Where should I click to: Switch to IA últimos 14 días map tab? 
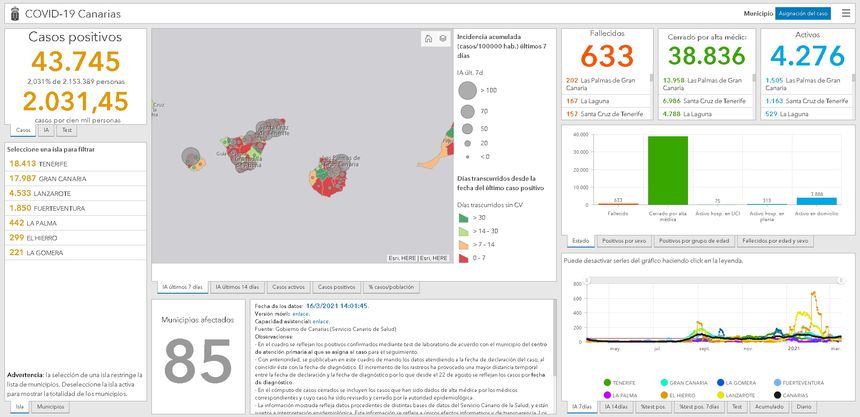[239, 287]
